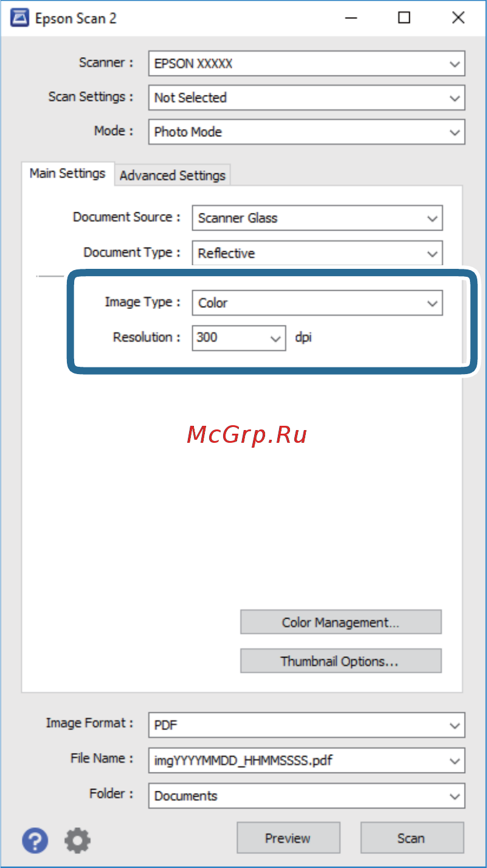Open the Mode dropdown showing Photo Mode
The image size is (487, 868).
(x=307, y=131)
